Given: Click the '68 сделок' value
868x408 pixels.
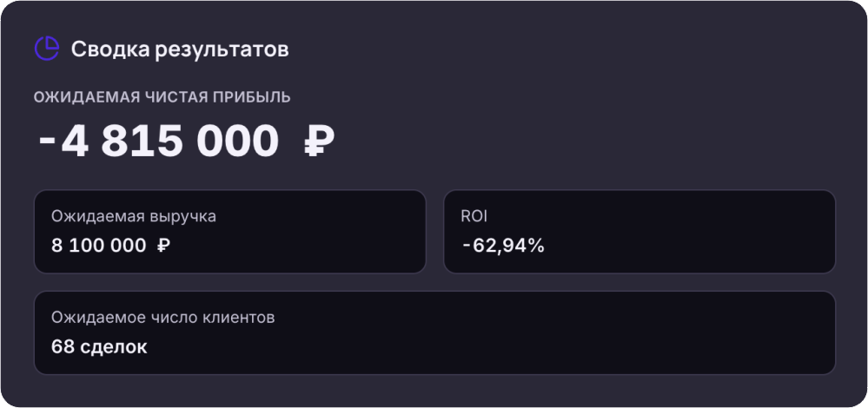Looking at the screenshot, I should [x=98, y=346].
